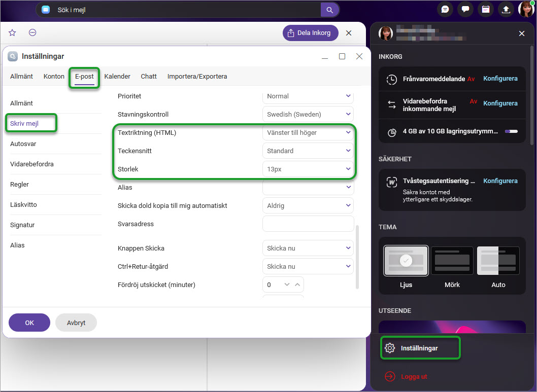Screen dimensions: 537x392
Task: Expand the Stavningskontroll dropdown
Action: [x=308, y=114]
